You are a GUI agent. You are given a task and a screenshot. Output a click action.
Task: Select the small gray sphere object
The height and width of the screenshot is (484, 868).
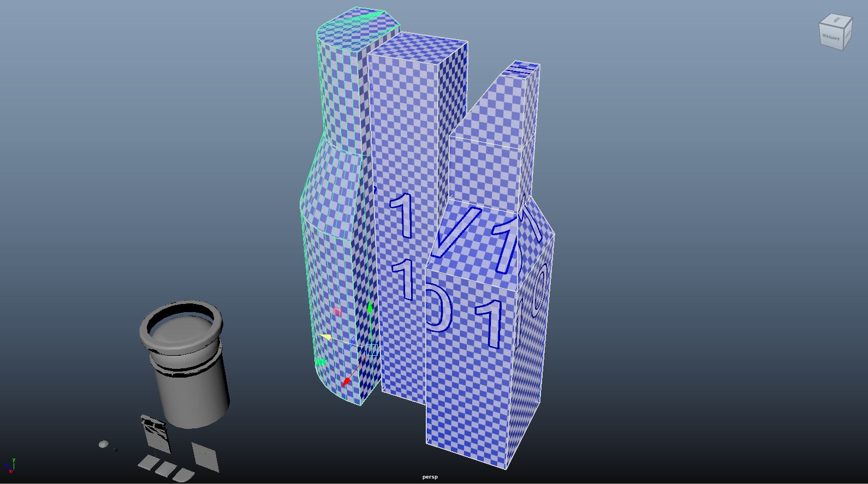click(103, 445)
